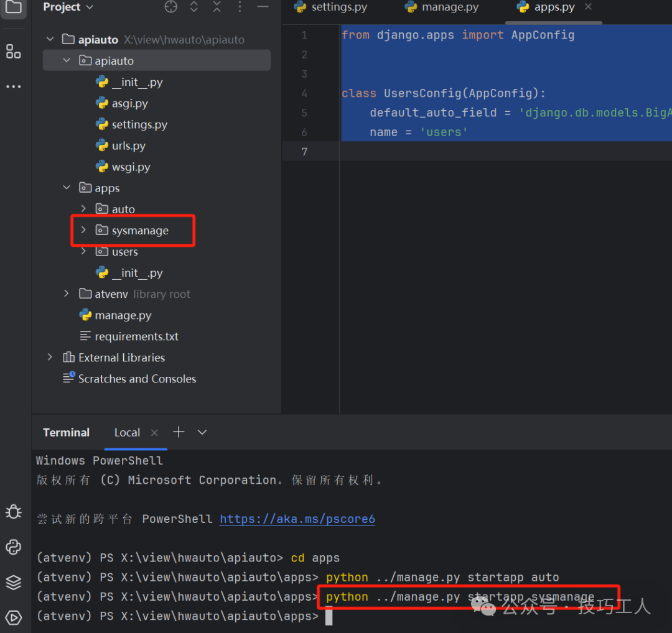
Task: Click the Collapse All icon in Project panel
Action: (x=217, y=7)
